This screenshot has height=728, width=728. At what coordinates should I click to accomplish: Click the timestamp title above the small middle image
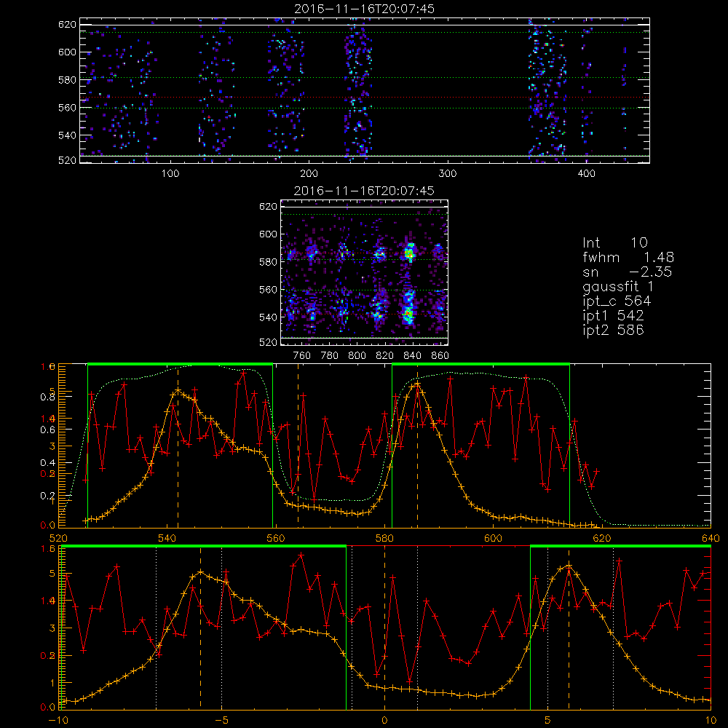[x=364, y=191]
